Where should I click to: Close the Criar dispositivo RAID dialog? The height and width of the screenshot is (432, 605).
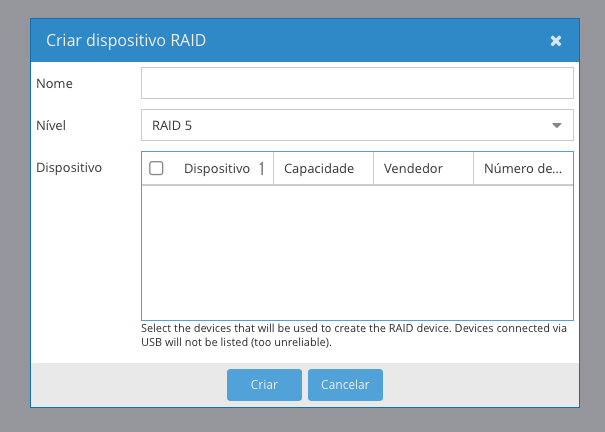[x=556, y=41]
